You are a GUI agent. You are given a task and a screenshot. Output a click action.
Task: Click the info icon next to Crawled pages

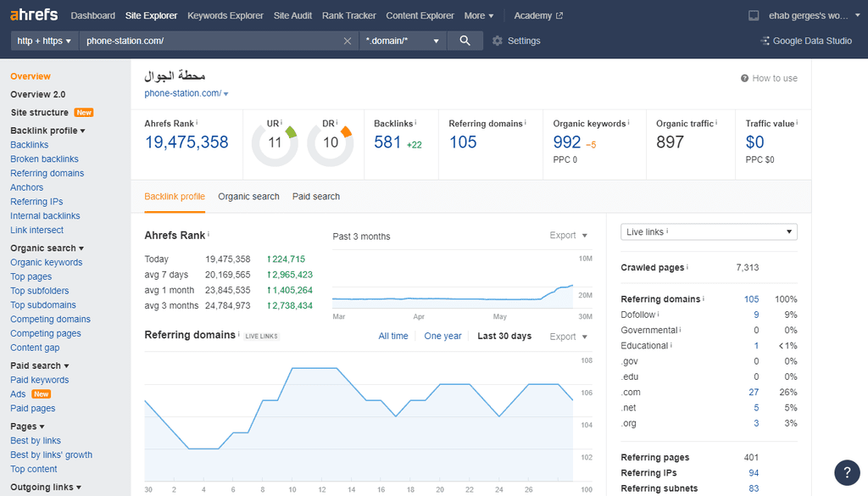687,266
